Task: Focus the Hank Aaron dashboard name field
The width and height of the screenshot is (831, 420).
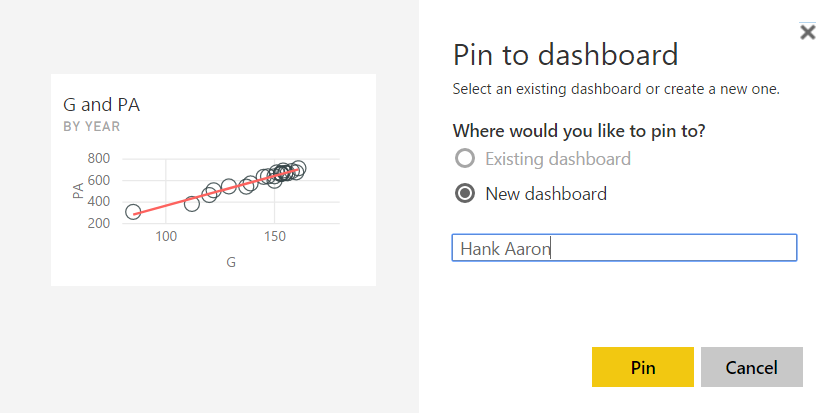Action: click(x=624, y=248)
